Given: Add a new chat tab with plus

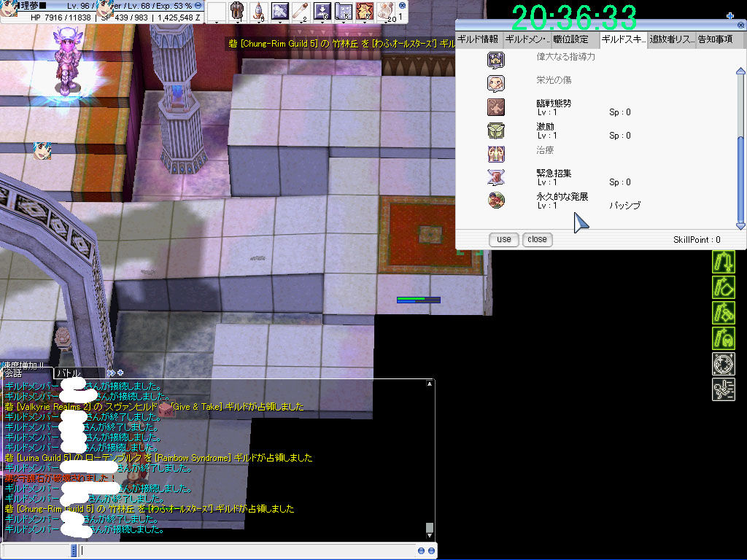Looking at the screenshot, I should click(x=120, y=373).
